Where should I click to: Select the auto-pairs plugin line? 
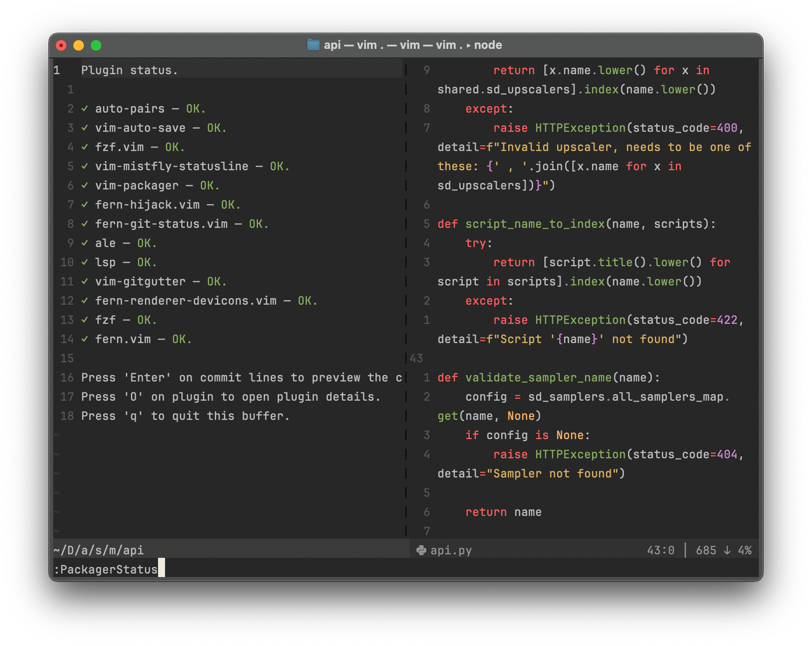coord(144,109)
